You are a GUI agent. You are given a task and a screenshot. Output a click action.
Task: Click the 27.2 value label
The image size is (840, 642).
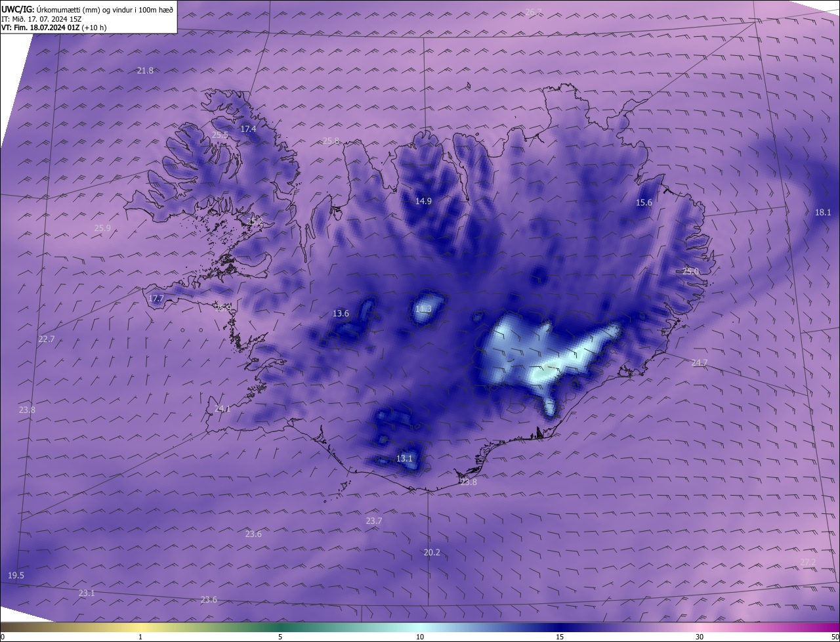pos(808,563)
